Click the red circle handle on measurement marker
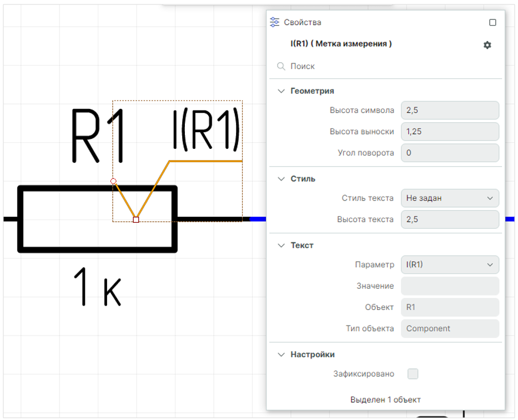 tap(113, 181)
